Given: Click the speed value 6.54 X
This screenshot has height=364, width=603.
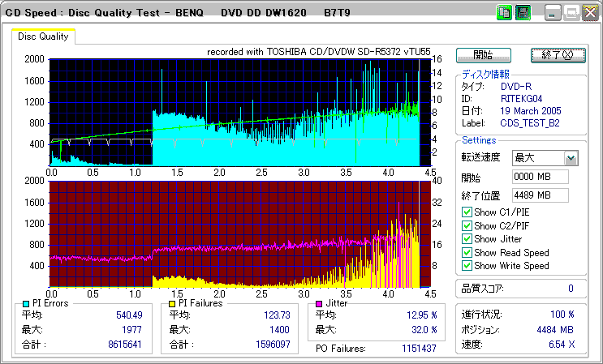Looking at the screenshot, I should pos(562,345).
